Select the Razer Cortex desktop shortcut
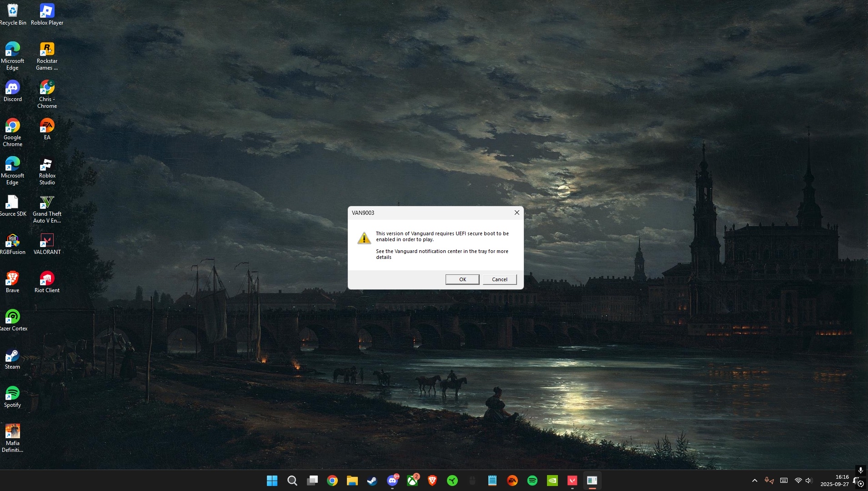 [13, 320]
